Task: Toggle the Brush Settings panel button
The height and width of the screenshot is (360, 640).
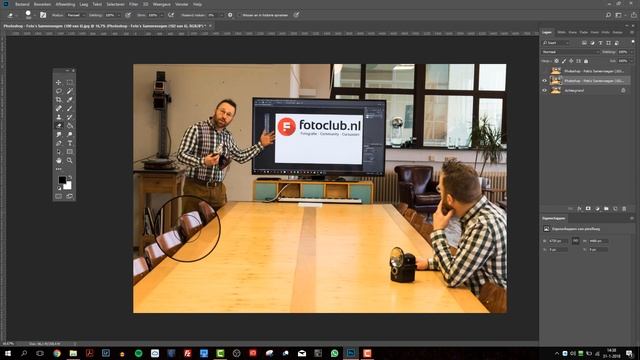Action: 43,15
